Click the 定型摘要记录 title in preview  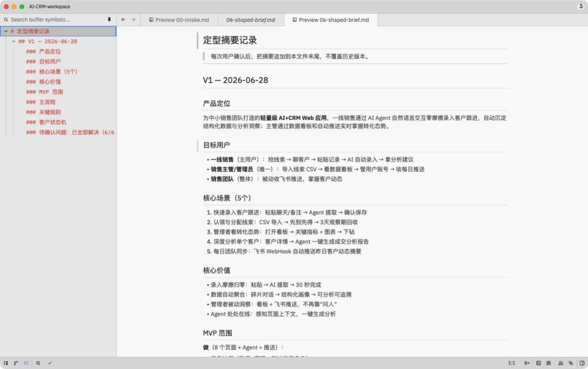point(230,40)
